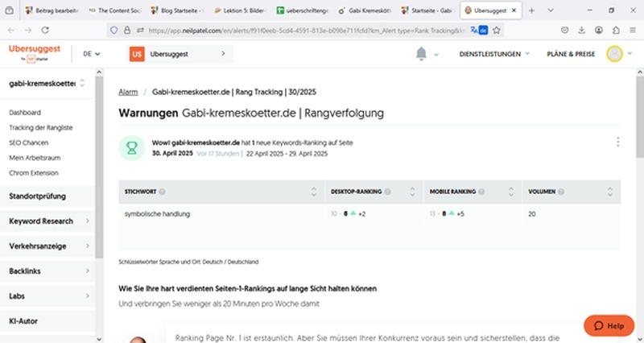This screenshot has width=644, height=343.
Task: Click the info icon beside Desktop-Ranking
Action: [x=388, y=192]
